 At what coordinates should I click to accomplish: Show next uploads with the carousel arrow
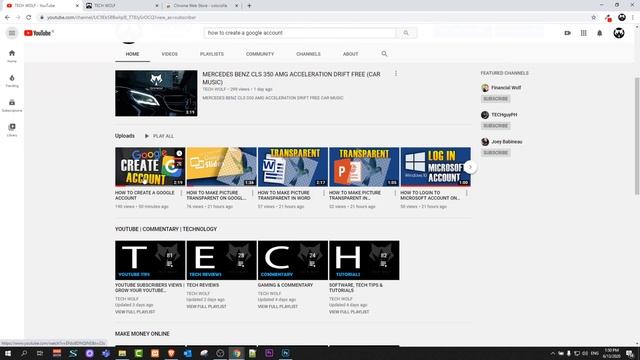point(470,167)
